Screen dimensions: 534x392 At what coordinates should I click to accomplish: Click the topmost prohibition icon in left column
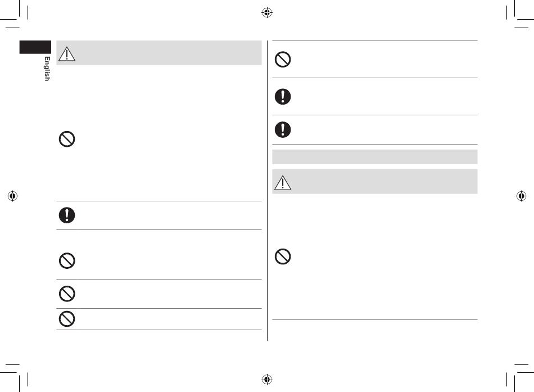point(67,139)
